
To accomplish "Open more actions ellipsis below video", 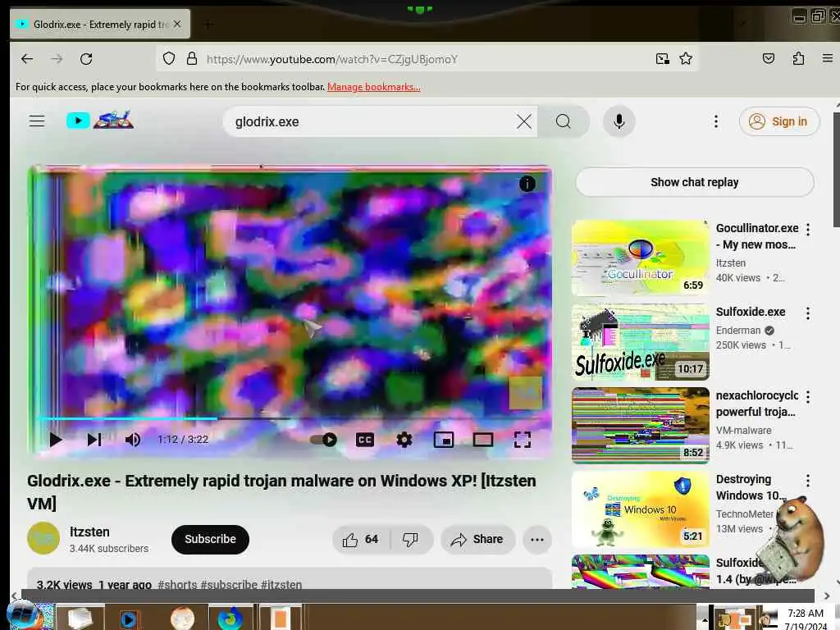I will pyautogui.click(x=537, y=540).
